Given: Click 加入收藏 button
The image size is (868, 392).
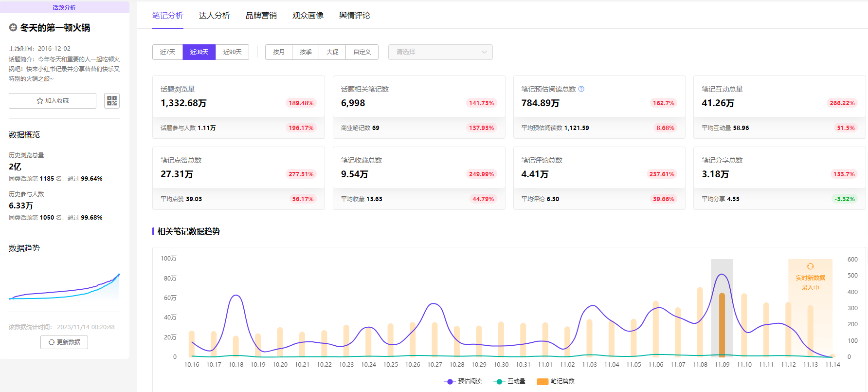Looking at the screenshot, I should 53,101.
